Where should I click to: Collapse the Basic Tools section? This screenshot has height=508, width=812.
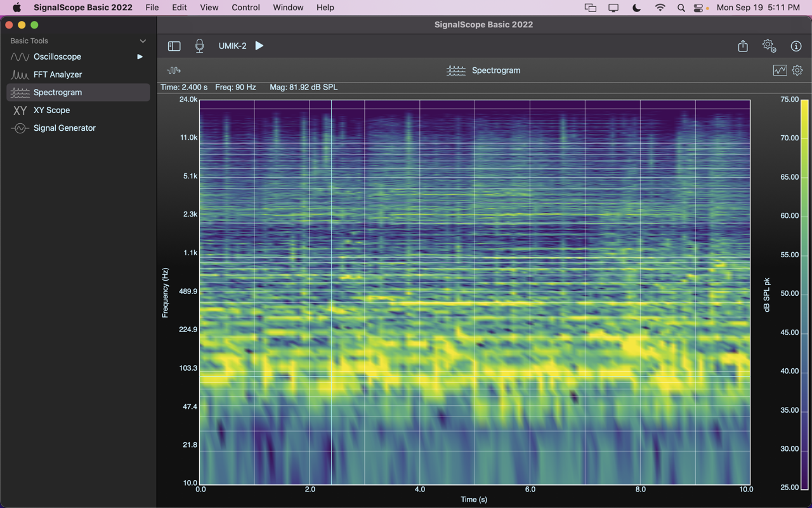[143, 41]
